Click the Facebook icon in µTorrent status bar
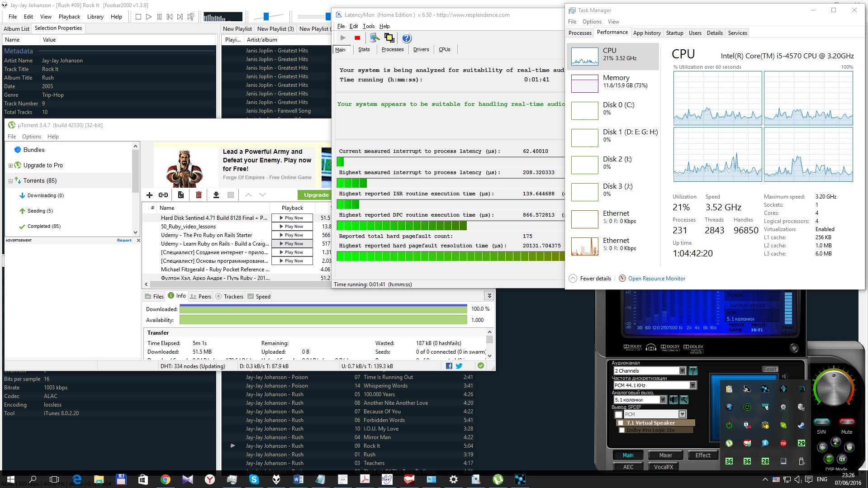Image resolution: width=868 pixels, height=488 pixels. pos(449,366)
